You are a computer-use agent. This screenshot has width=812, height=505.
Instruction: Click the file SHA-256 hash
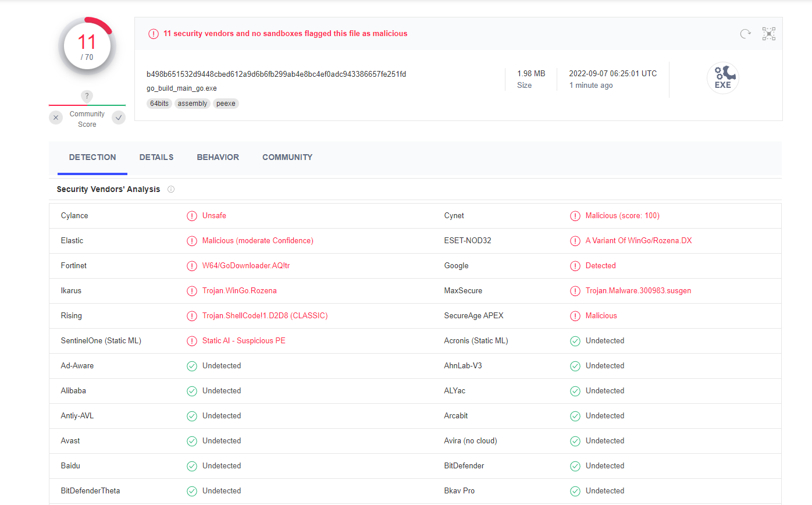click(276, 74)
